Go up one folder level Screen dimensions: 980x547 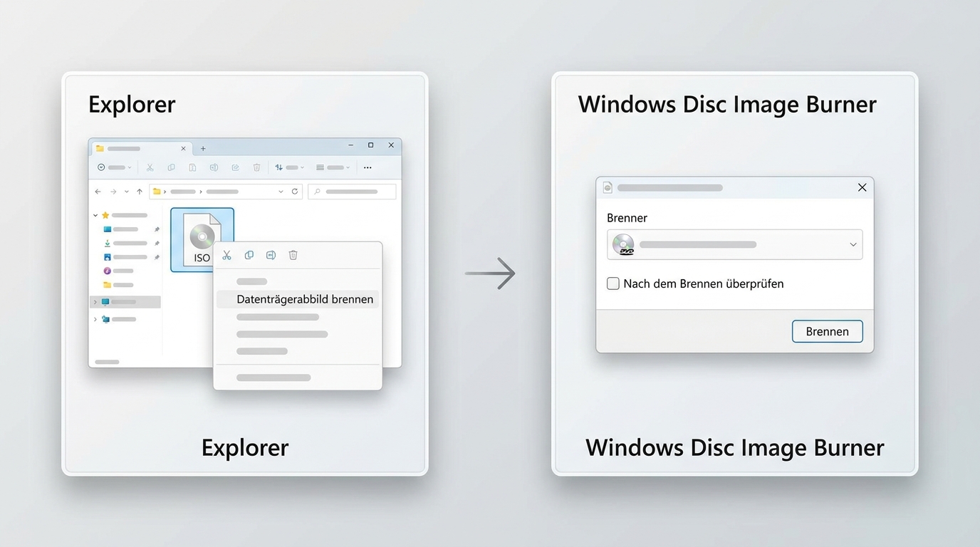[x=139, y=192]
